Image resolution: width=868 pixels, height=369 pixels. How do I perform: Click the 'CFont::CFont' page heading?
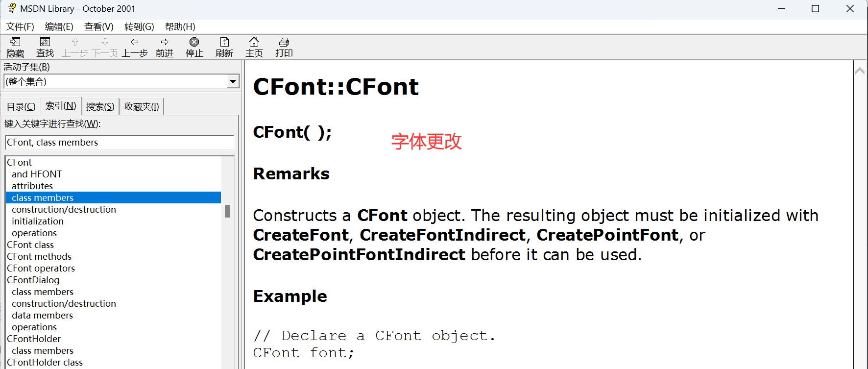pos(336,87)
